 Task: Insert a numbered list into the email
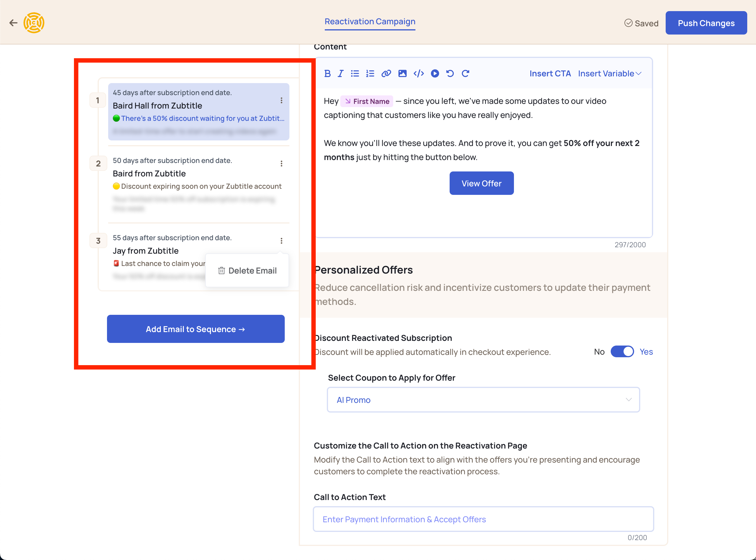click(x=370, y=73)
